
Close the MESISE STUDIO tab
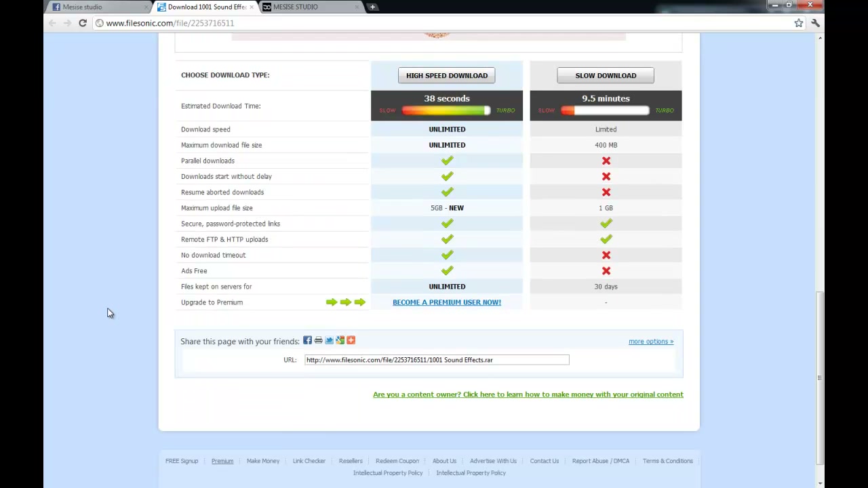point(357,7)
